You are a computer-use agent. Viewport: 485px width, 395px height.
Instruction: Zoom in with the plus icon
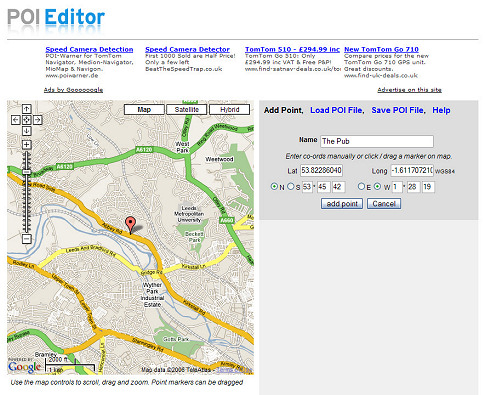tap(27, 145)
